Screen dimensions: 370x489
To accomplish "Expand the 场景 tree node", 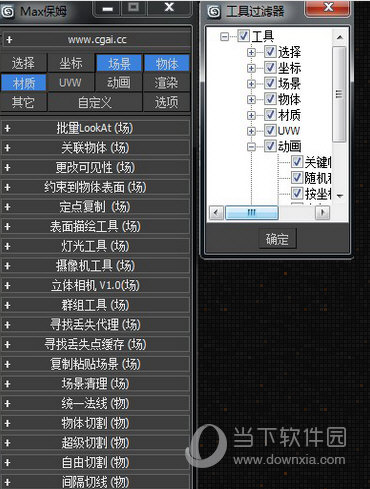I will click(252, 84).
